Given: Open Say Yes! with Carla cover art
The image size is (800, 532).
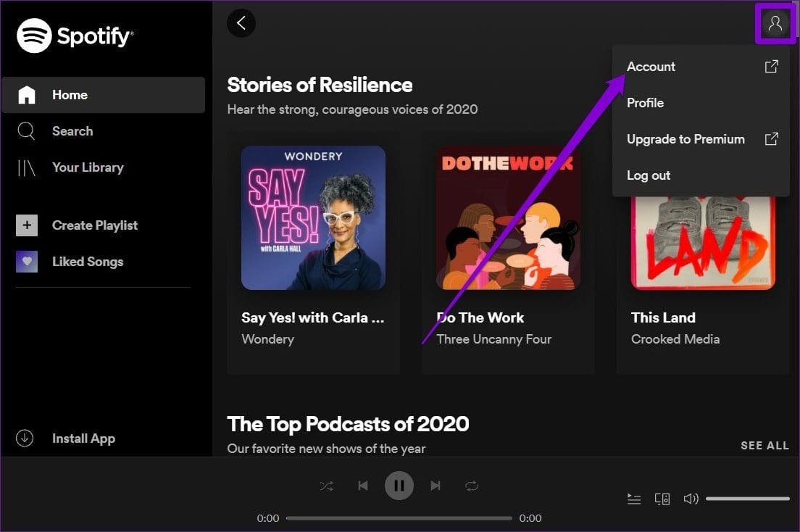Looking at the screenshot, I should (313, 217).
